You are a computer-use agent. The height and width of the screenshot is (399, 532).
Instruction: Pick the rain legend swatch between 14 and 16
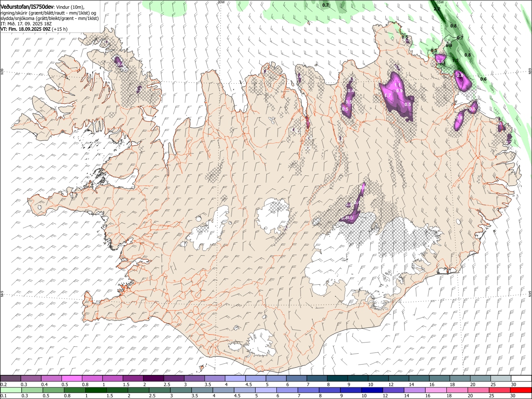(x=414, y=390)
